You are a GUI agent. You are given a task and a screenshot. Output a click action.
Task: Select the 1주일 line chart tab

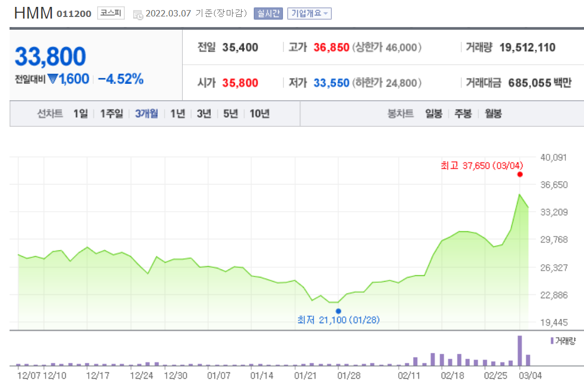(x=111, y=114)
